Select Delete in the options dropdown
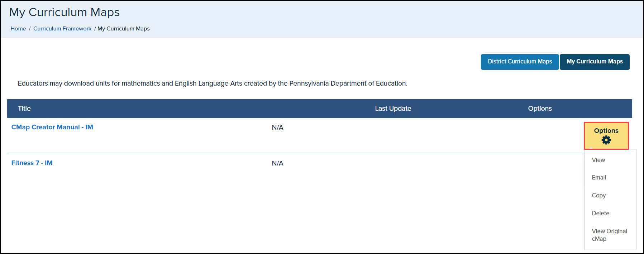This screenshot has height=254, width=644. [600, 214]
